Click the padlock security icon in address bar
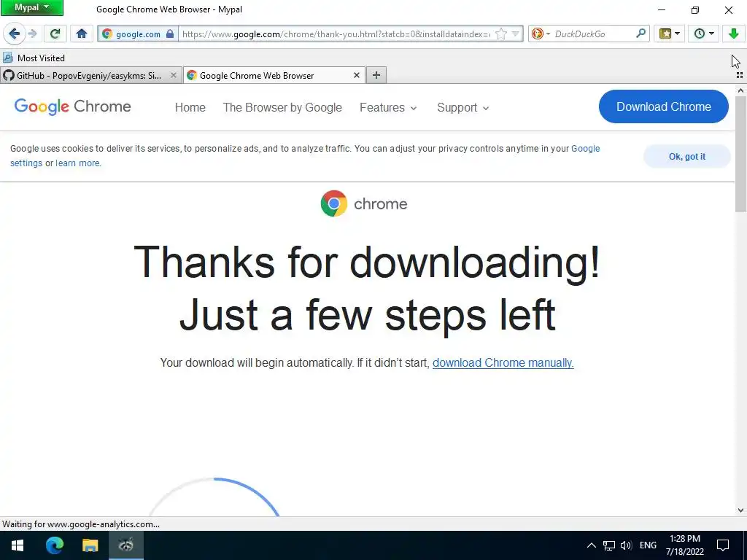Viewport: 747px width, 560px height. point(170,34)
